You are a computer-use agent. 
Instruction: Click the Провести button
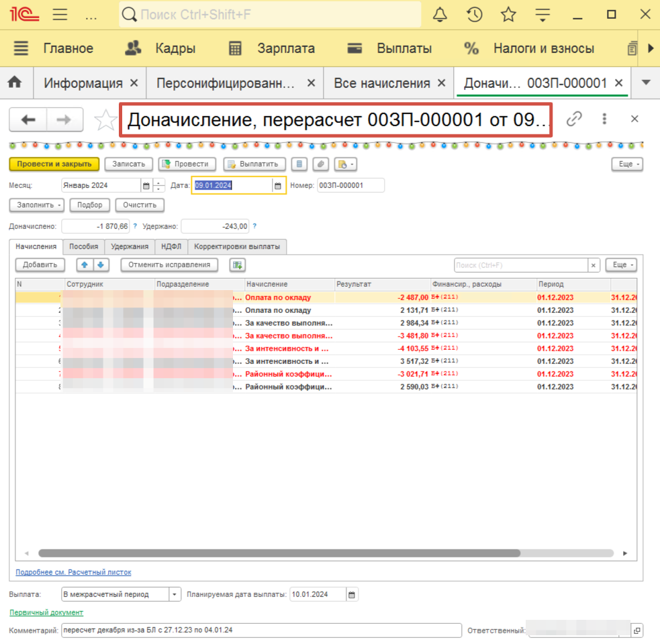187,164
